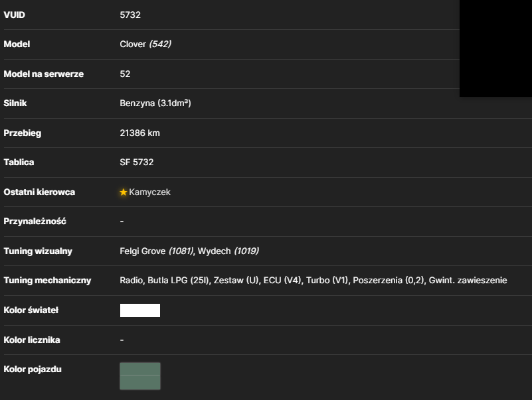Viewport: 532px width, 400px height.
Task: Click the Zestaw (U) entry
Action: coord(236,281)
